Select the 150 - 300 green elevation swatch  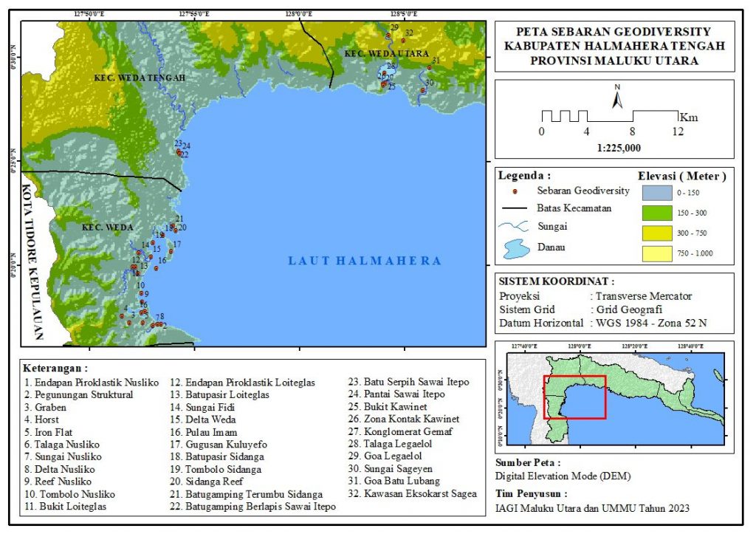coord(652,213)
